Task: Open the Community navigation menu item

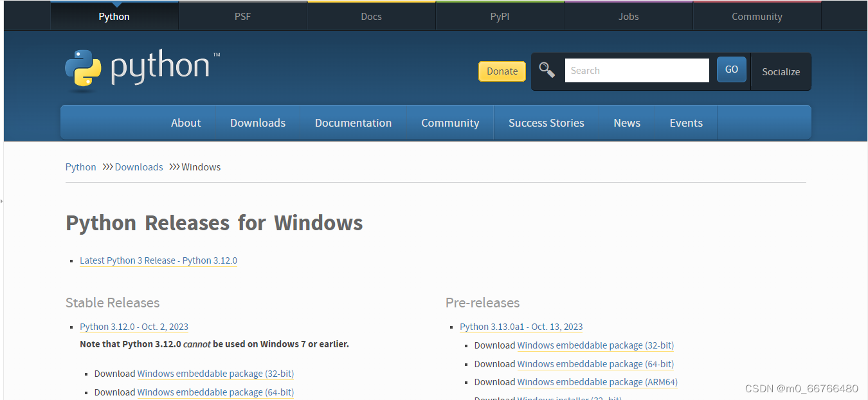Action: coord(450,123)
